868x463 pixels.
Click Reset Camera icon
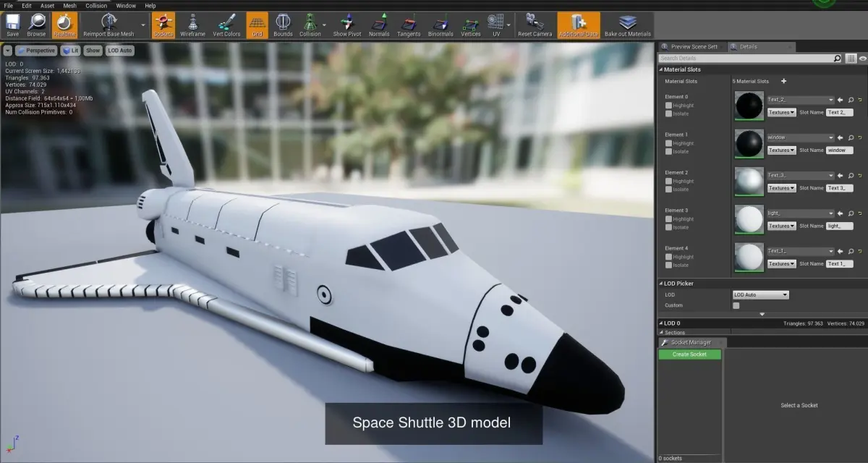535,25
